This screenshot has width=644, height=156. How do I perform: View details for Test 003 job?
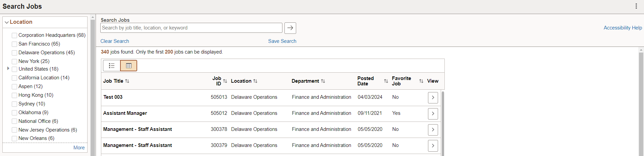433,97
